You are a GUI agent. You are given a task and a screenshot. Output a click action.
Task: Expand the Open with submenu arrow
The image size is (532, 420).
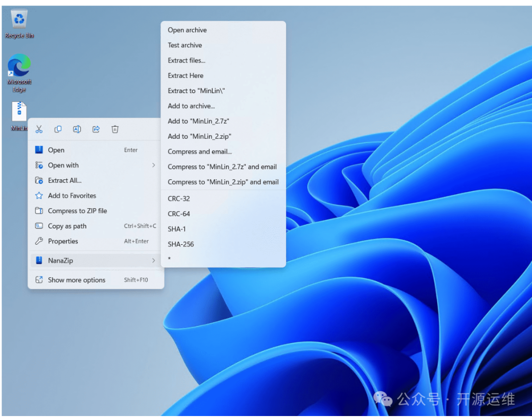[154, 165]
